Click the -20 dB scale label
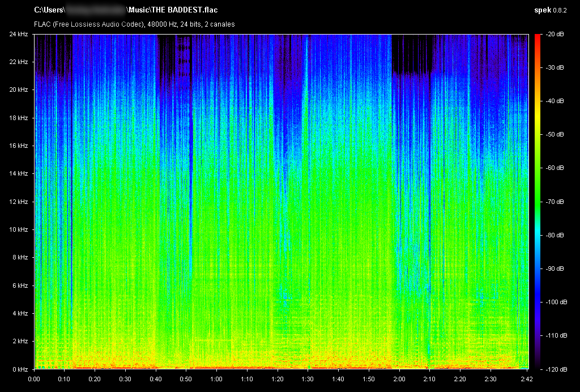 [555, 35]
